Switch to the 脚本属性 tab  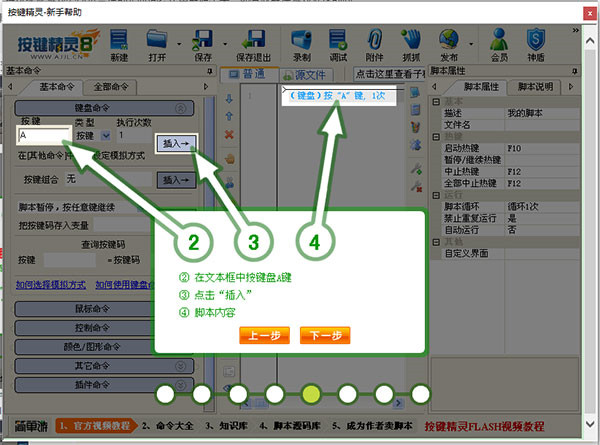[x=481, y=87]
